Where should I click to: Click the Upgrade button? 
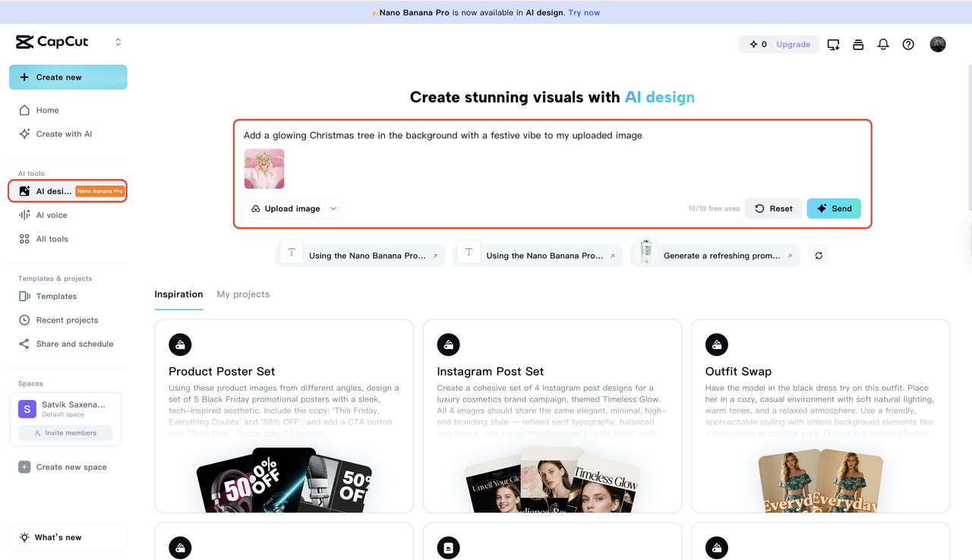pos(794,45)
